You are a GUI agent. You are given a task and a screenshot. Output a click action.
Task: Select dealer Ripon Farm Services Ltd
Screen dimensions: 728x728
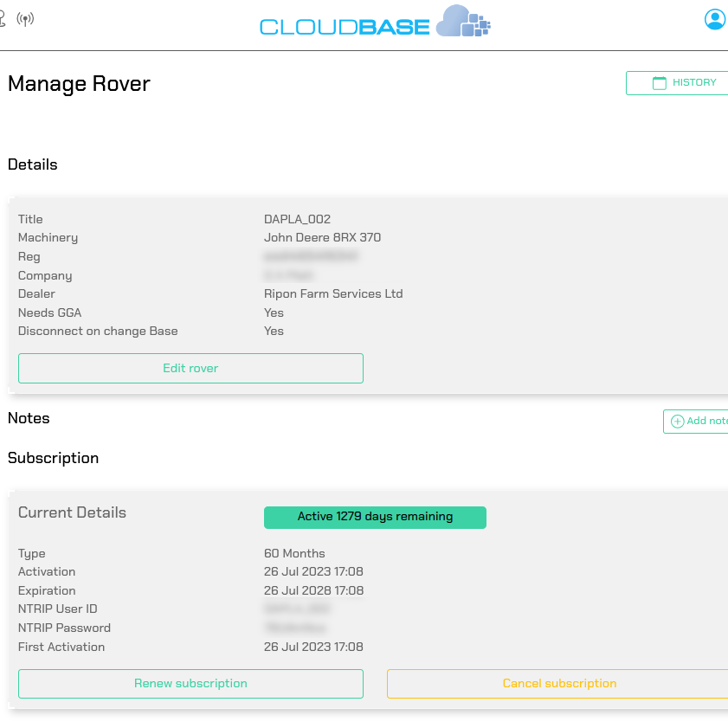[333, 294]
